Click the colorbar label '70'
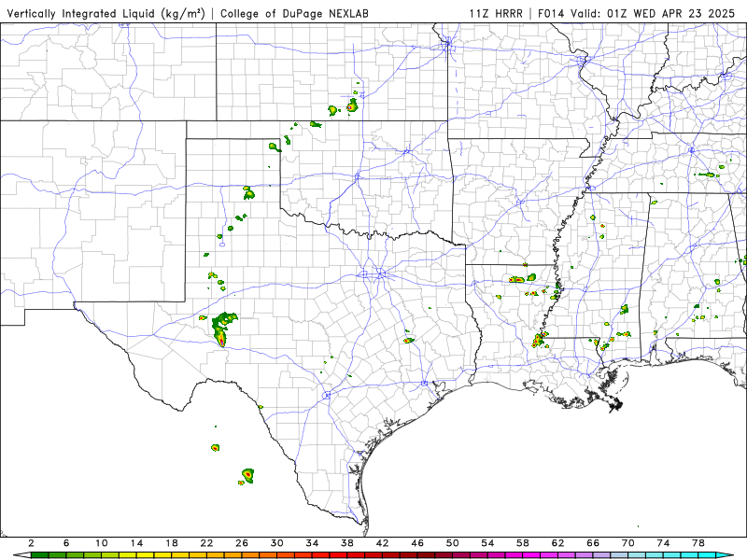This screenshot has width=747, height=560. 627,543
